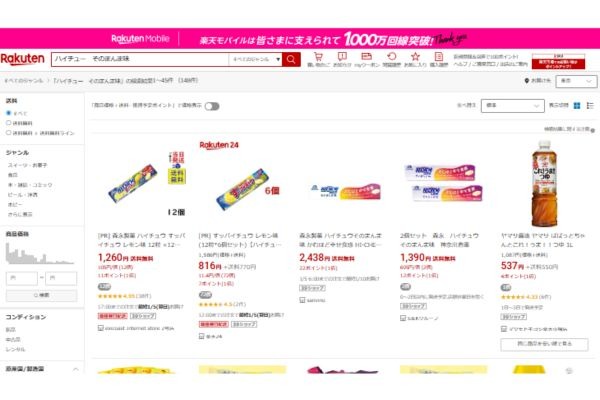Click the Rakuten logo
Viewport: 600px width, 400px height.
coord(23,59)
